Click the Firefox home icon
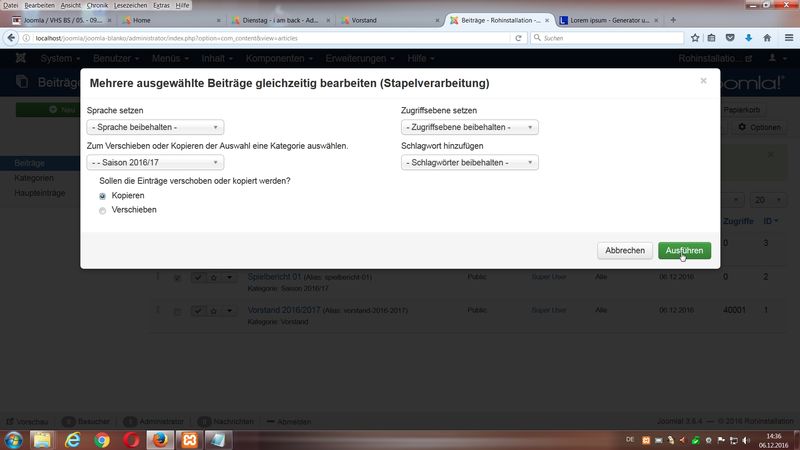This screenshot has height=450, width=800. pyautogui.click(x=767, y=38)
